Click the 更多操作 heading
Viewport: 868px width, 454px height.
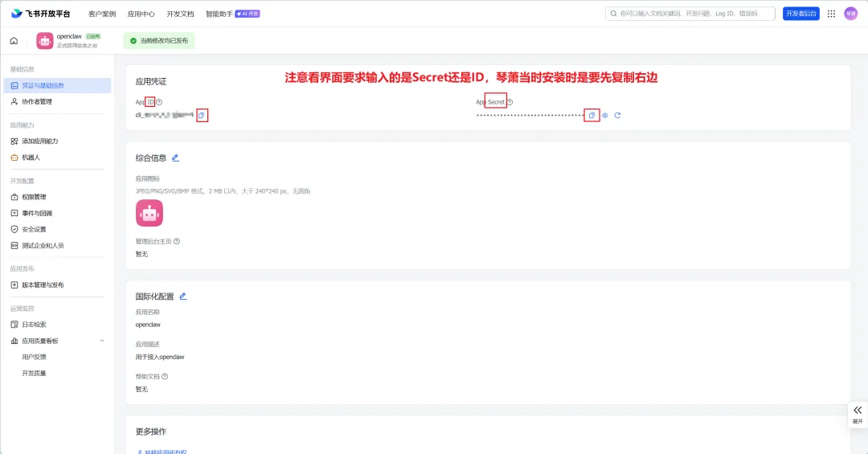pos(151,432)
